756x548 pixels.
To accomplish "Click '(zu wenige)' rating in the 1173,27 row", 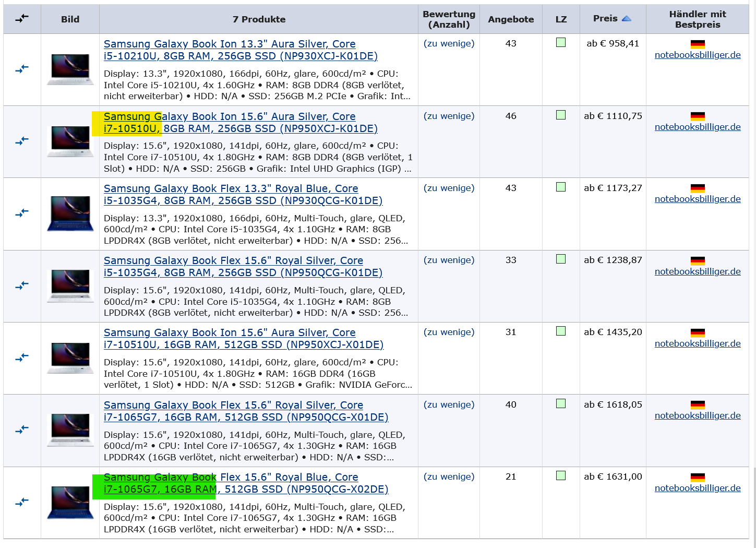I will tap(449, 188).
